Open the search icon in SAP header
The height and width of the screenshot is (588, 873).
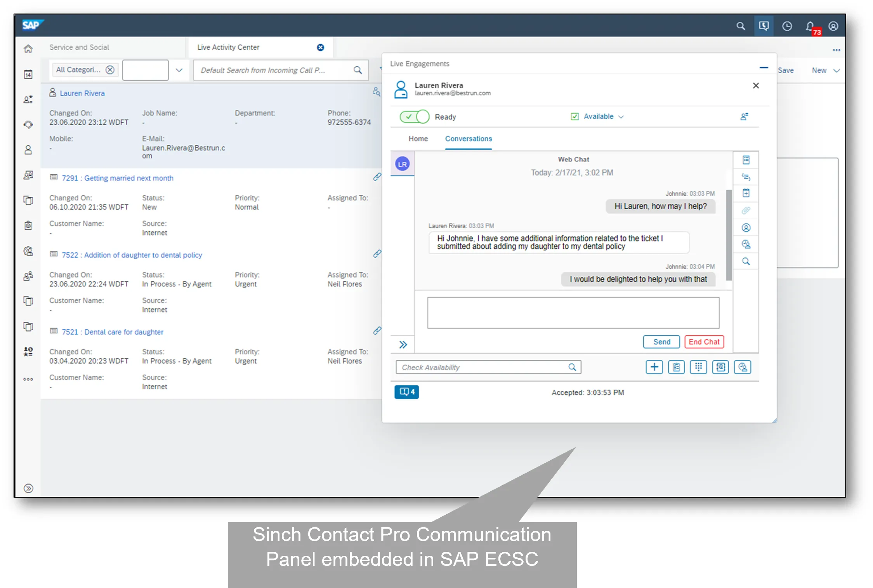[741, 26]
